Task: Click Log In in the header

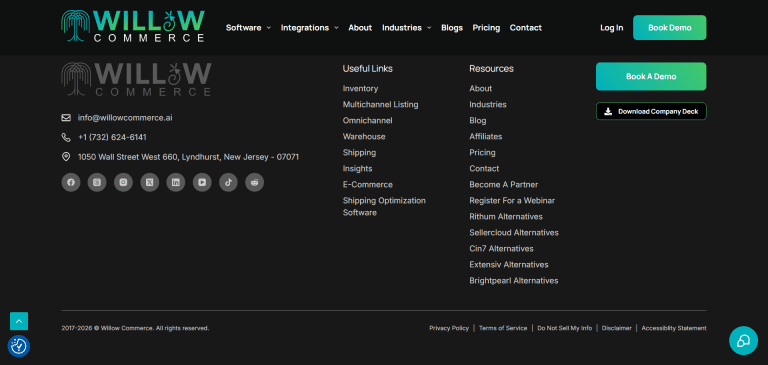Action: [612, 28]
